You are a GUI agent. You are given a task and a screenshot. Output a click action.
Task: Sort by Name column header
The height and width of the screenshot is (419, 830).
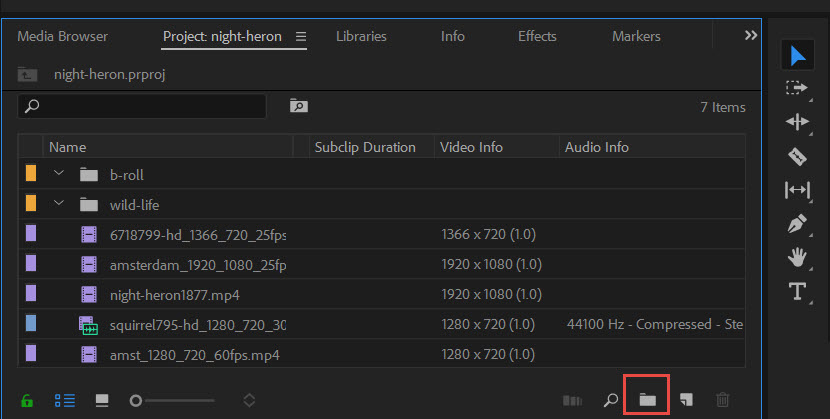point(68,147)
